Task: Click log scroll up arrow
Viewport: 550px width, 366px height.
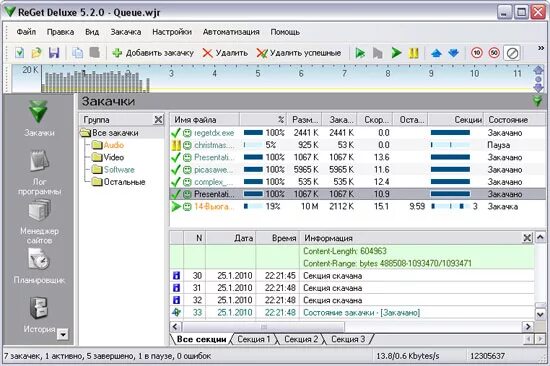Action: click(541, 238)
